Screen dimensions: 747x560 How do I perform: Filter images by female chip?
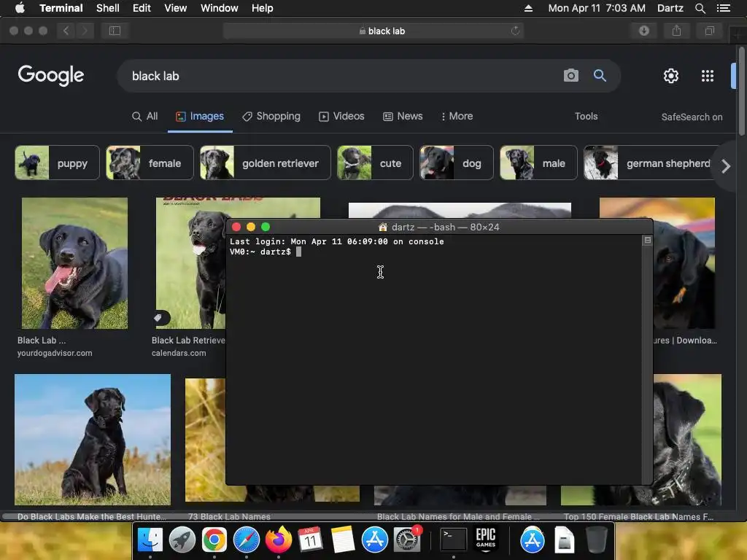pos(150,163)
